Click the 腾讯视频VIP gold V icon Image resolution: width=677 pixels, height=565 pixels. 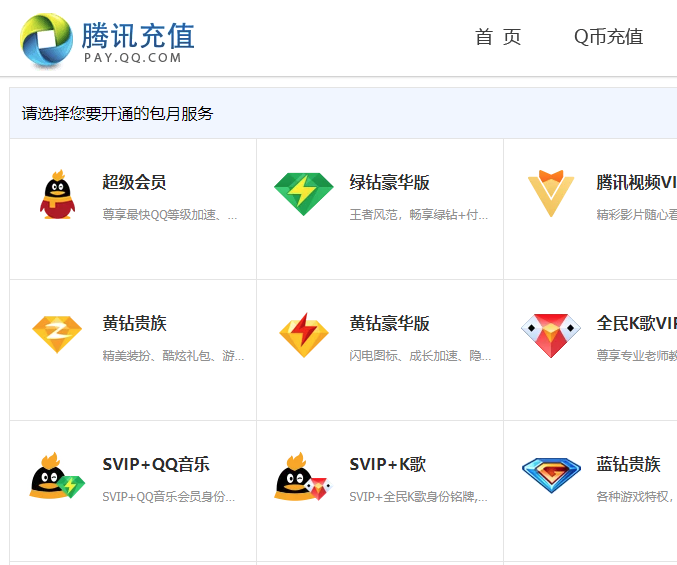(x=551, y=193)
